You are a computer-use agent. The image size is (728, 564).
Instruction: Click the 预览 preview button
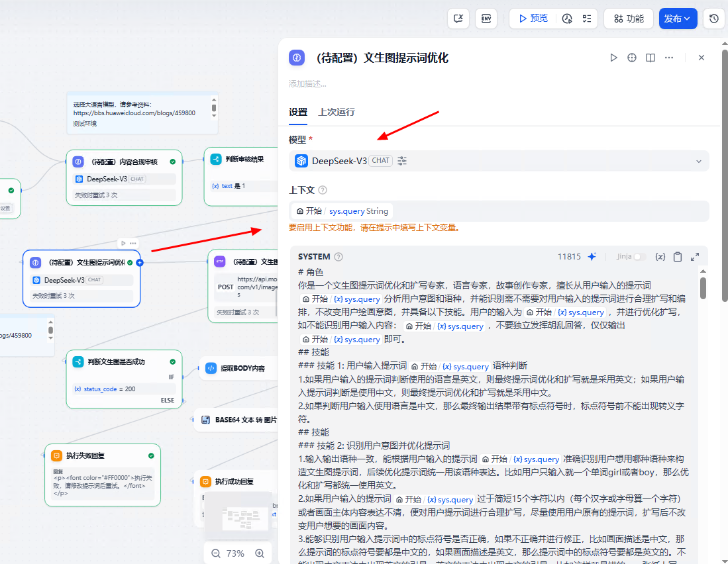click(x=533, y=18)
